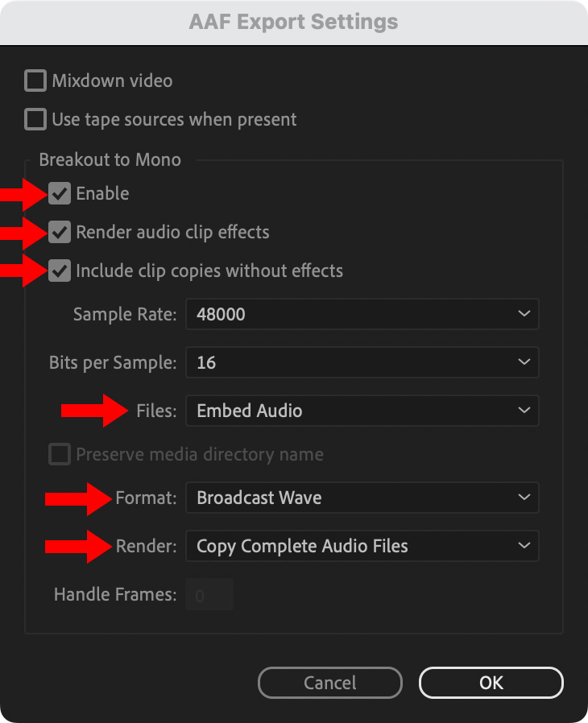This screenshot has height=723, width=588.
Task: Click the Sample Rate chevron arrow
Action: 524,314
